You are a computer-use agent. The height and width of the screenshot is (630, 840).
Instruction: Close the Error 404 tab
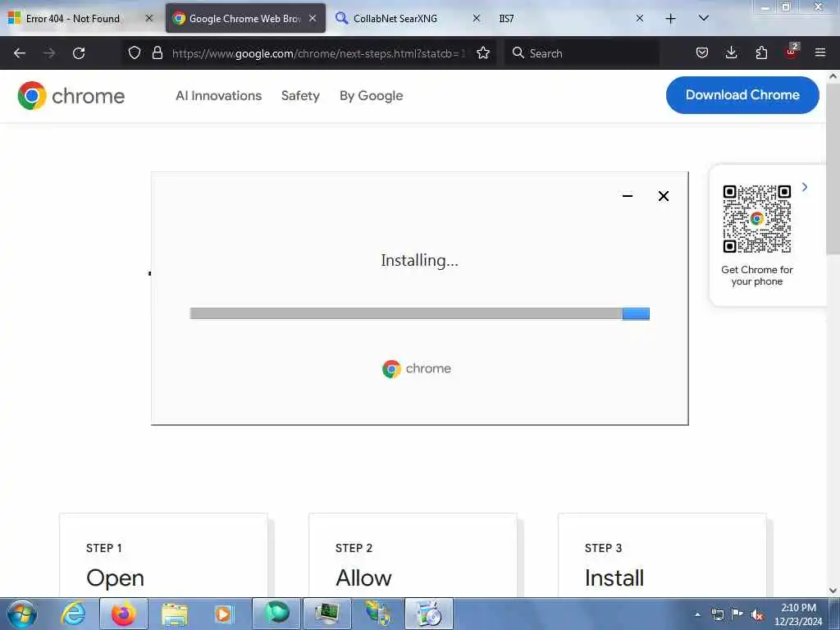tap(149, 18)
